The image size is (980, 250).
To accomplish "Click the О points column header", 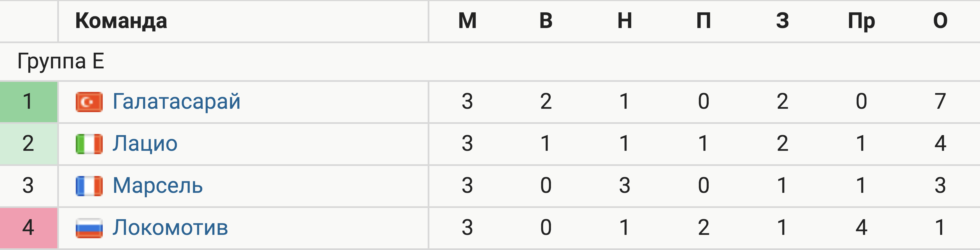I will [x=940, y=20].
